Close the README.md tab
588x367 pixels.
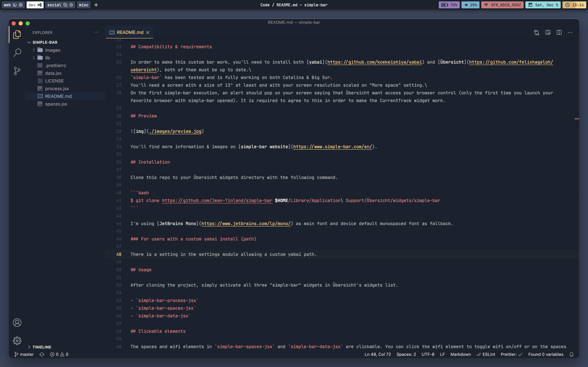148,33
